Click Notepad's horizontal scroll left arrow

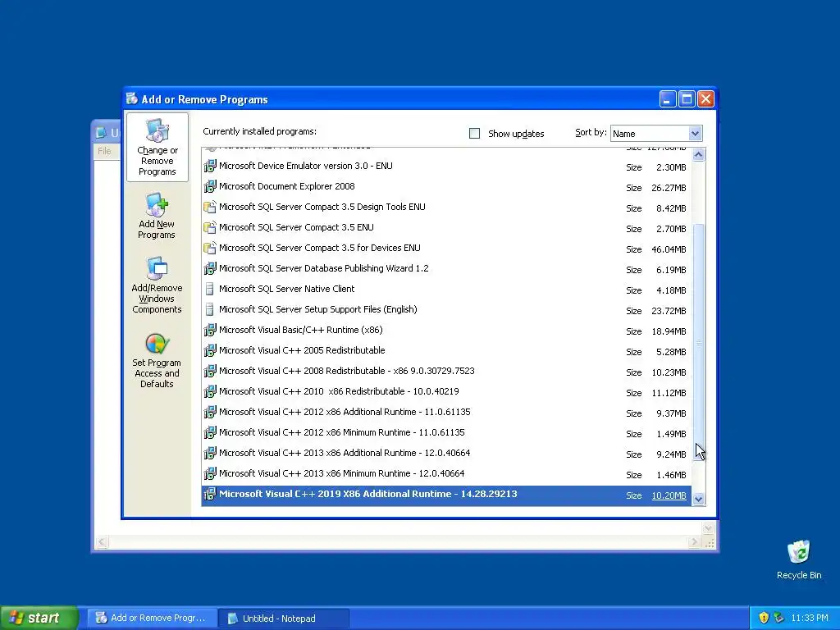click(x=102, y=542)
